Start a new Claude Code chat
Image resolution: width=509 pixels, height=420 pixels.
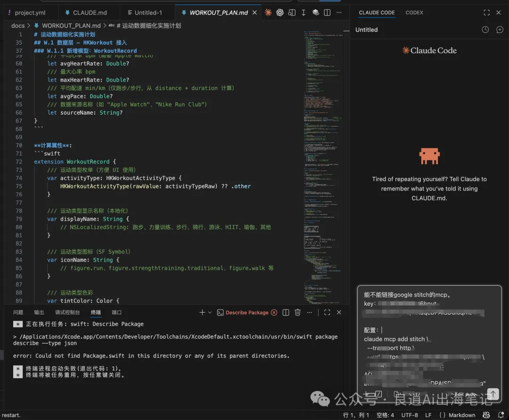pyautogui.click(x=500, y=30)
